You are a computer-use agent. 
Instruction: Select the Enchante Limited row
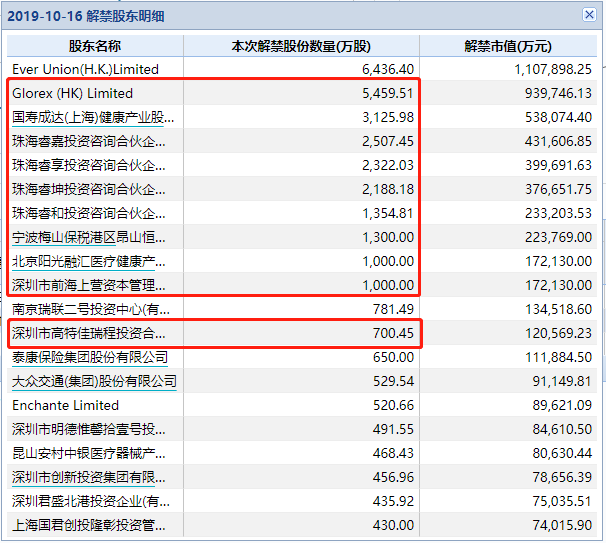point(302,405)
